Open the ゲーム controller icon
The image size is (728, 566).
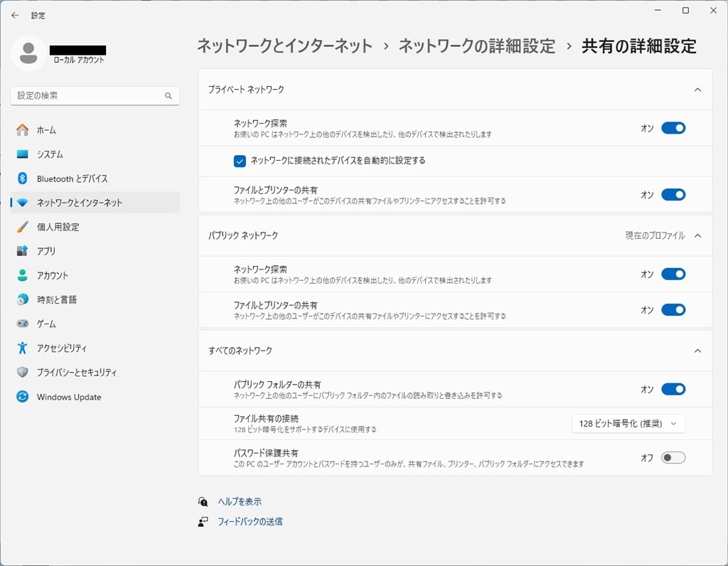41,324
